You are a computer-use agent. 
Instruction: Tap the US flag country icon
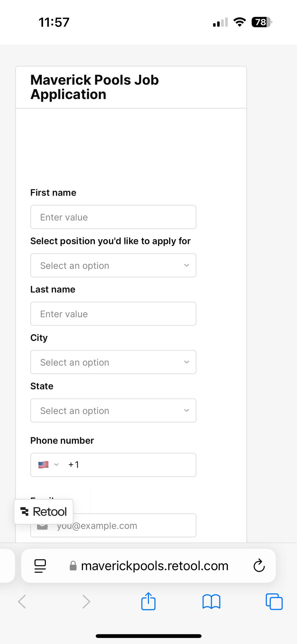tap(43, 464)
